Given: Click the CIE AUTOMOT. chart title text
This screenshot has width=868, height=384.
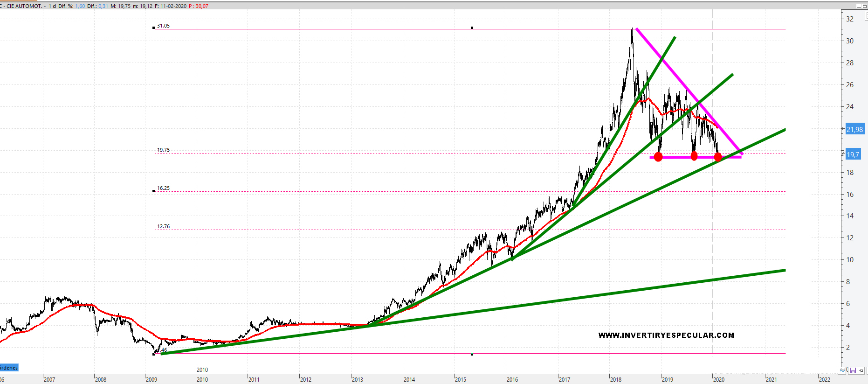Looking at the screenshot, I should [x=24, y=6].
